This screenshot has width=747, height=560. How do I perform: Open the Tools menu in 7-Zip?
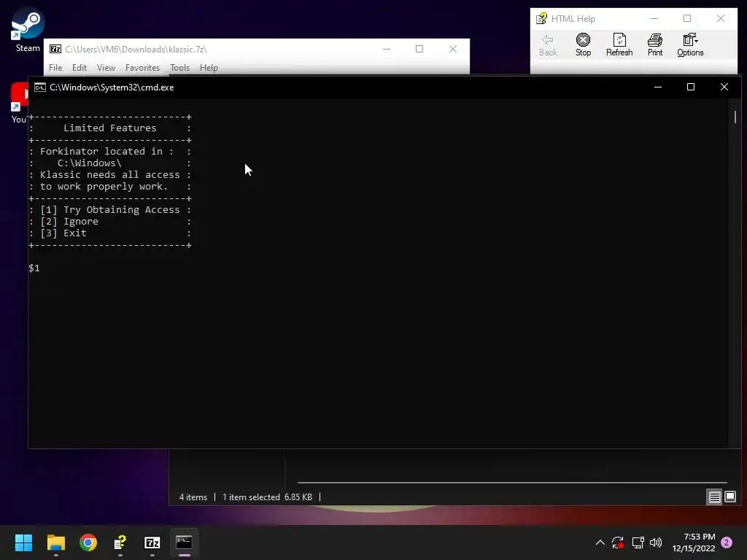point(179,68)
